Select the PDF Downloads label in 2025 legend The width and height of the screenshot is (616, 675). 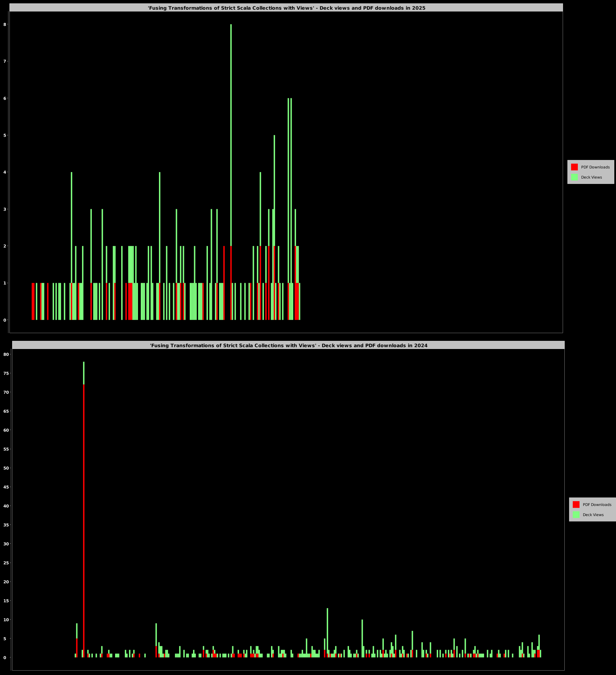coord(595,167)
